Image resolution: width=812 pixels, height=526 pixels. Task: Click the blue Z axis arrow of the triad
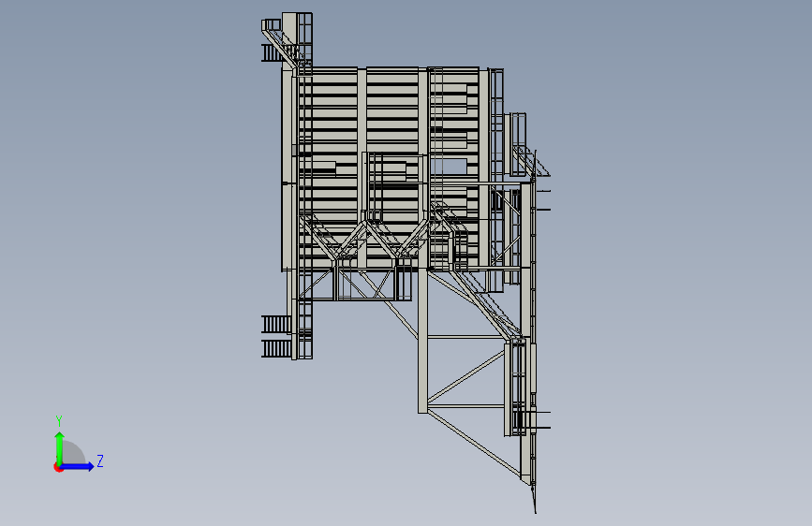77,466
